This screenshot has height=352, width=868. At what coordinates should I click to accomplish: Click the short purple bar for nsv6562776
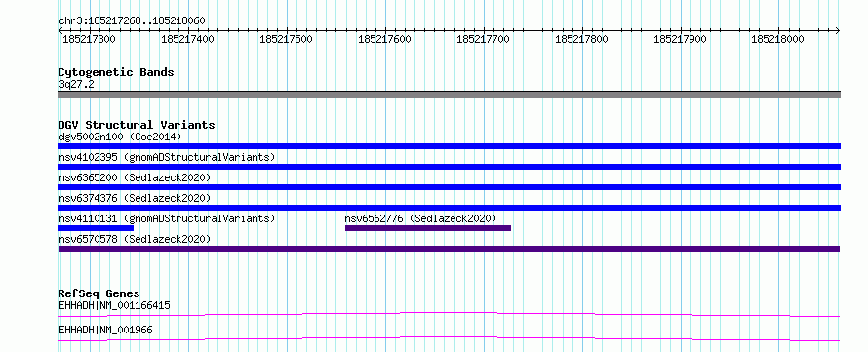pyautogui.click(x=428, y=228)
